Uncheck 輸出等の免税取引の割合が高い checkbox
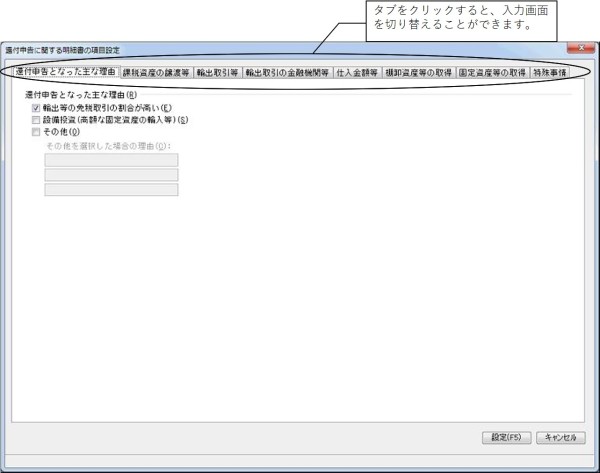Viewport: 600px width, 473px height. click(36, 108)
